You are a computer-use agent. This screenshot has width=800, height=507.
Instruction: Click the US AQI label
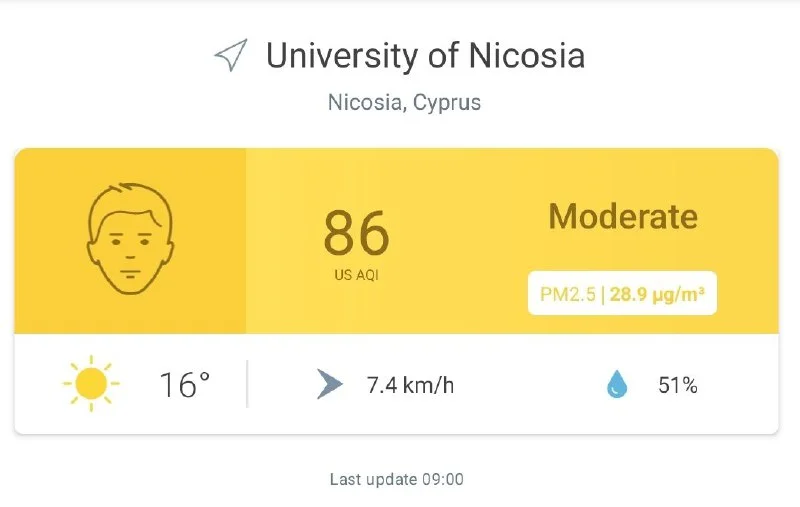click(356, 274)
